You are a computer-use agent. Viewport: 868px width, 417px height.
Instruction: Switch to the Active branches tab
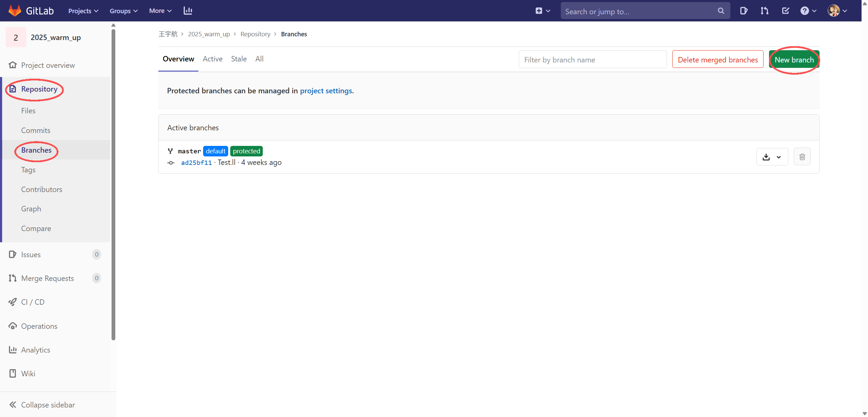tap(213, 59)
